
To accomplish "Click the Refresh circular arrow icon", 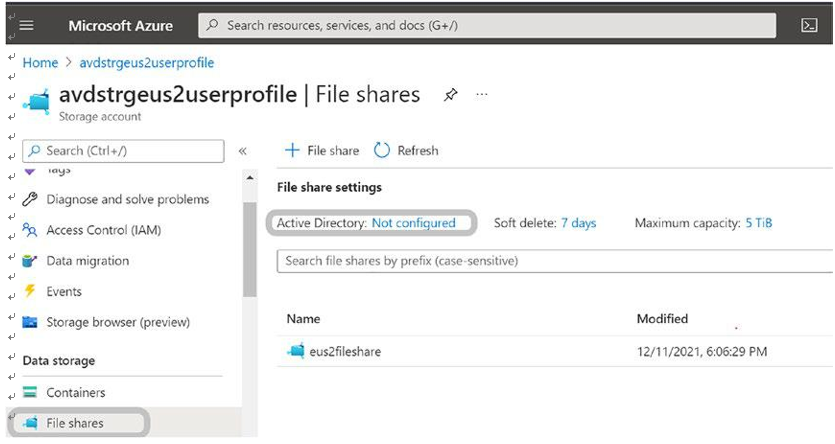I will click(x=381, y=151).
